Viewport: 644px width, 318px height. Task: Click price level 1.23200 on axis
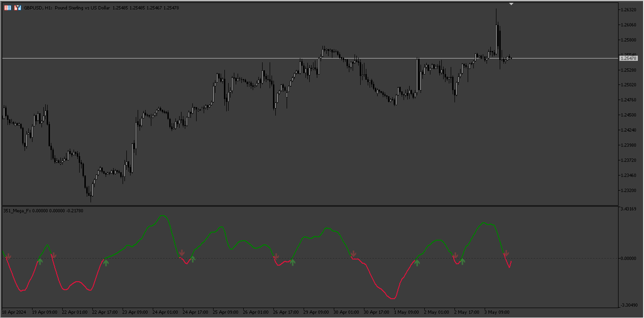(628, 191)
